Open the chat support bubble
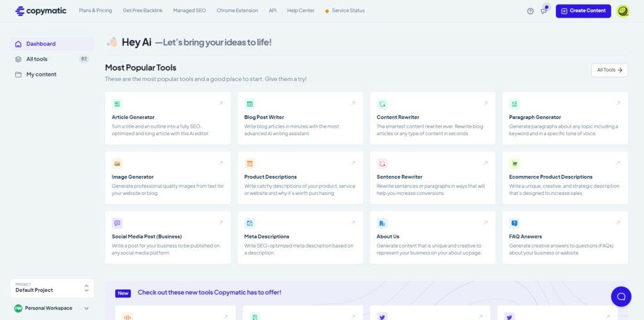 point(621,297)
